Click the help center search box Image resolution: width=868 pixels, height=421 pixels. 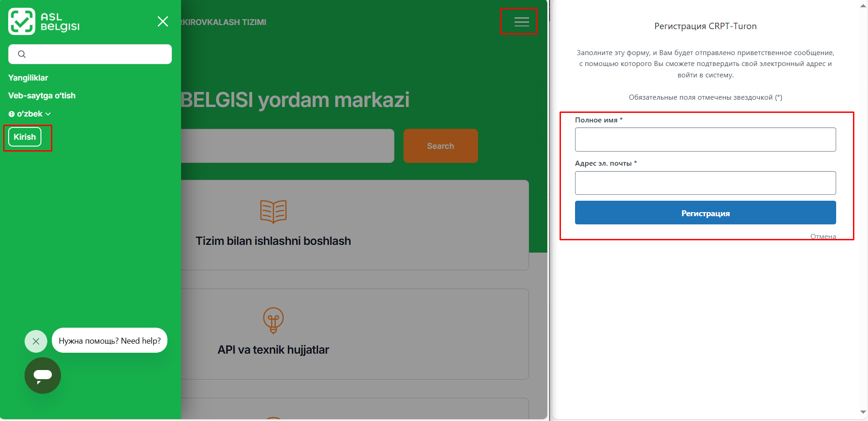coord(288,146)
